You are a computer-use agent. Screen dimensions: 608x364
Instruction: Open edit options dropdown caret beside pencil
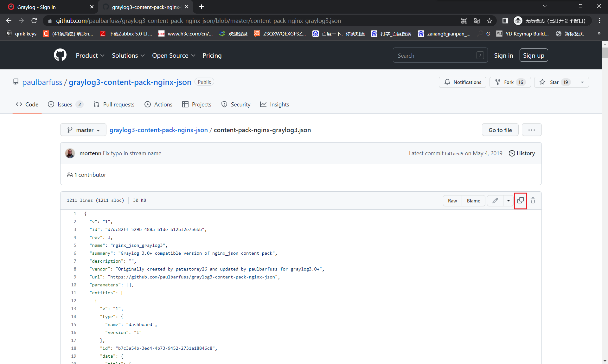pos(508,201)
